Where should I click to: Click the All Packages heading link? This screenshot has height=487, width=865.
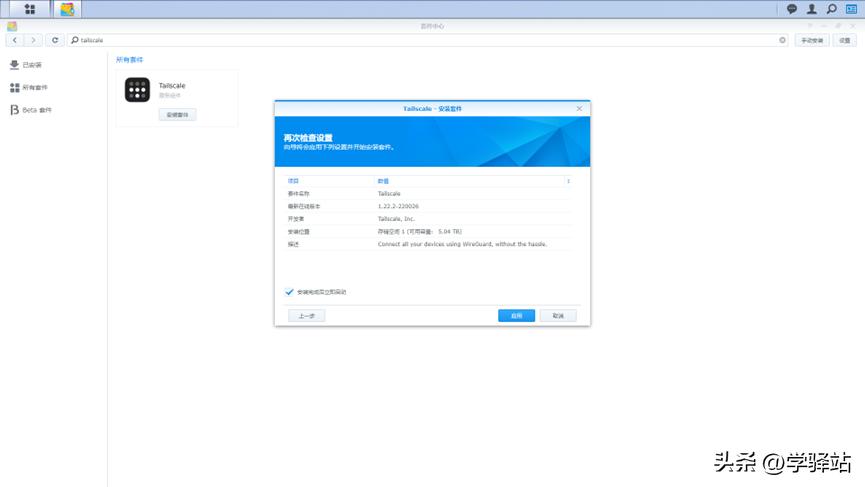(x=129, y=60)
